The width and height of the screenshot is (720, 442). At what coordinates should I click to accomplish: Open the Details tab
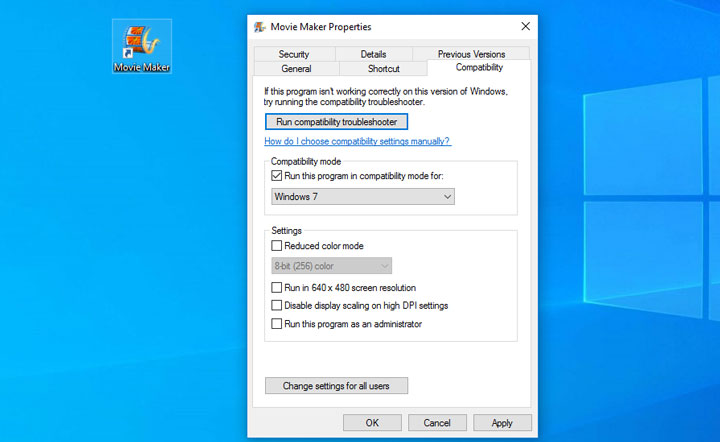(373, 54)
